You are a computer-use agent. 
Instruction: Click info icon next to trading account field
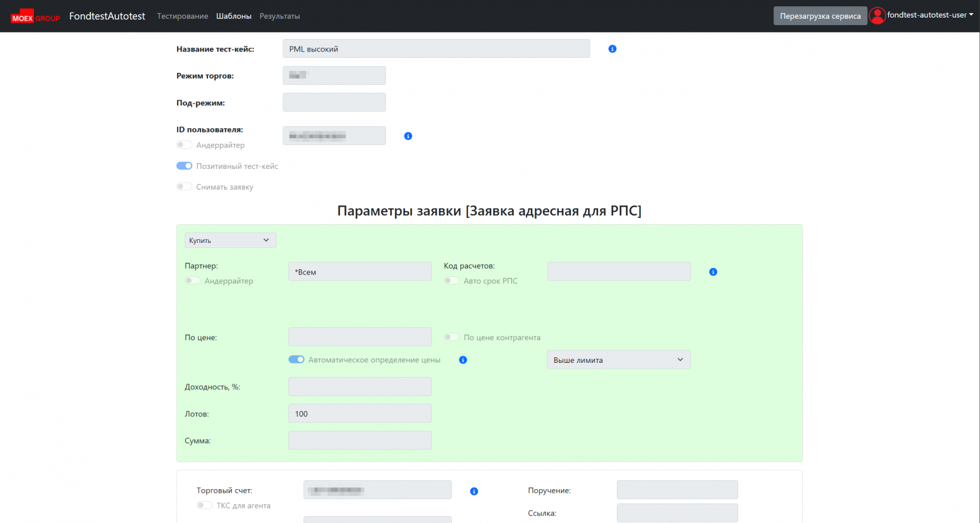pyautogui.click(x=474, y=492)
